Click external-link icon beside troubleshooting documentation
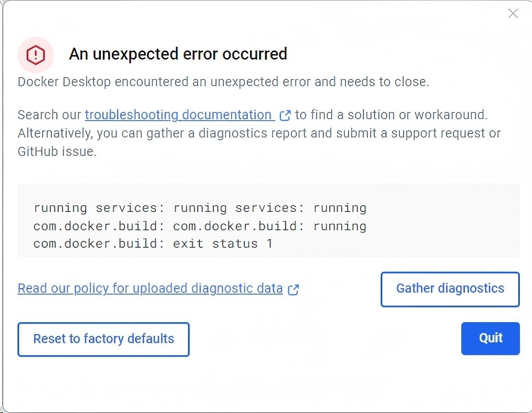532x413 pixels. 285,115
